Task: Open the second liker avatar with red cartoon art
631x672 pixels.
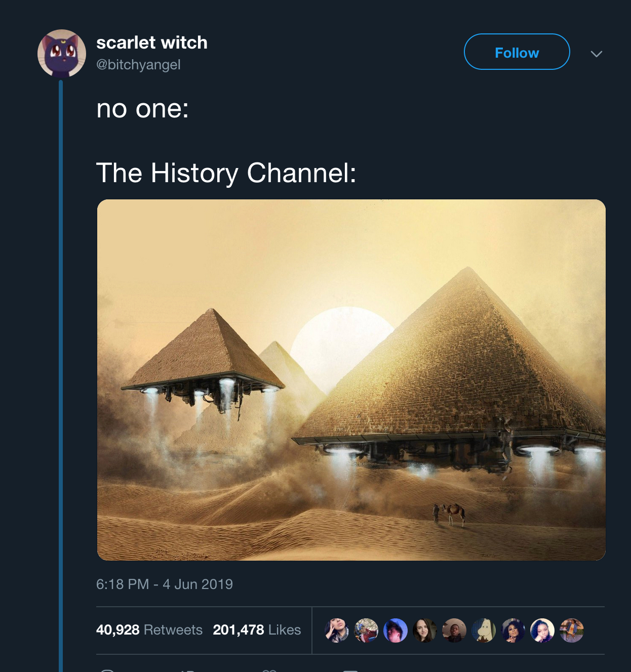Action: (x=366, y=631)
